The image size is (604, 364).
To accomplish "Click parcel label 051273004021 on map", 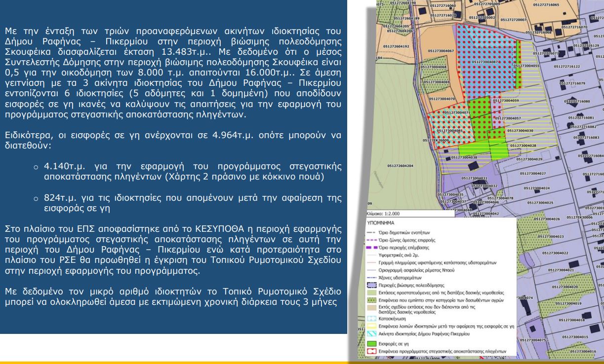I will [561, 270].
